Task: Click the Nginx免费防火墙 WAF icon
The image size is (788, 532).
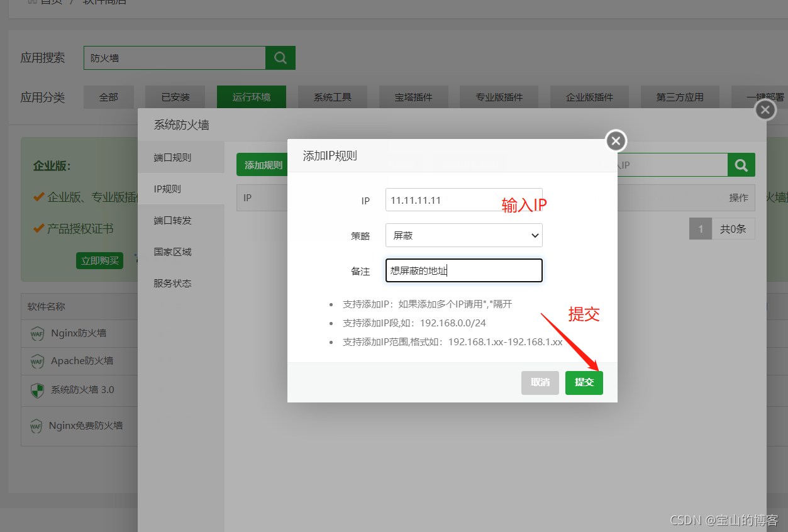Action: click(x=36, y=426)
